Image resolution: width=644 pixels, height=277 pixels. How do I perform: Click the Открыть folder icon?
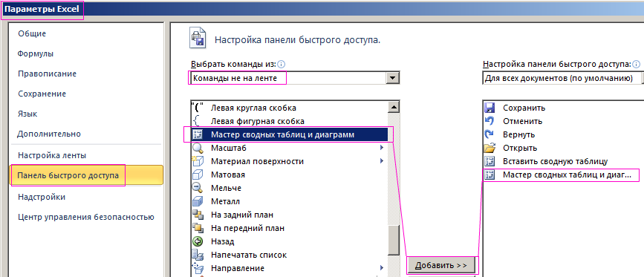[x=489, y=148]
